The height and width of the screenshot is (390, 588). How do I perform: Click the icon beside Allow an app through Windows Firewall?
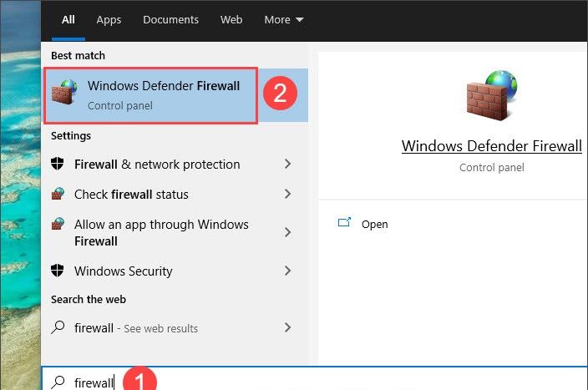point(58,225)
